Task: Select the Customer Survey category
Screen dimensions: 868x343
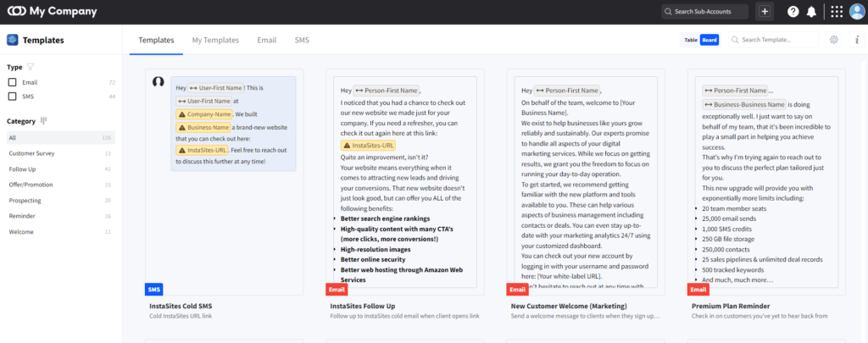Action: coord(61,153)
